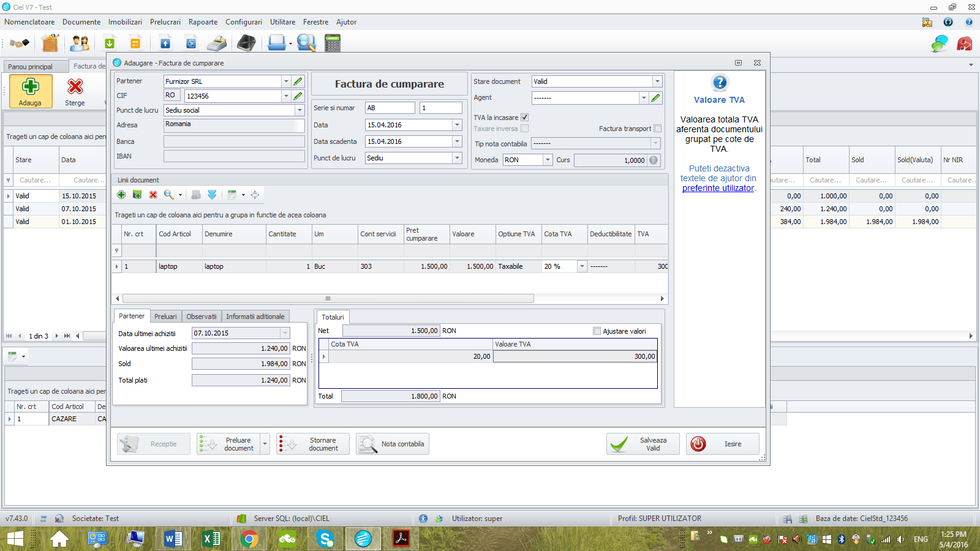Screen dimensions: 980x551
Task: Click the Iesire button
Action: coord(723,444)
